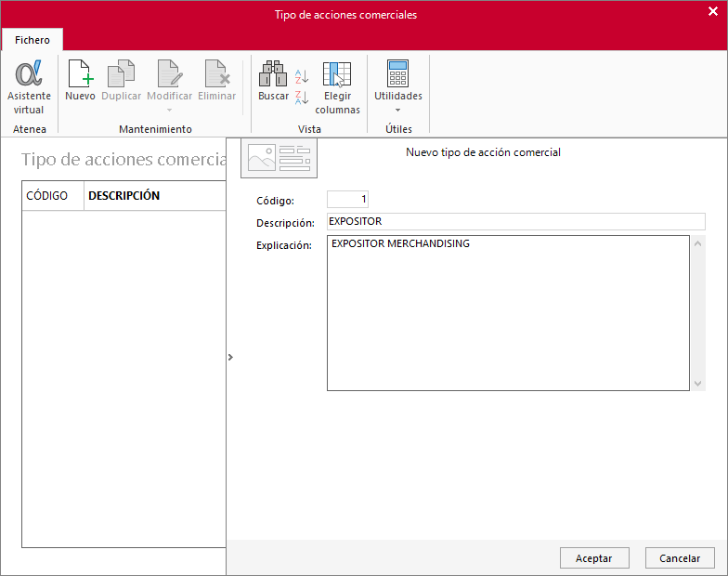Confirm with the Aceptar button
Viewport: 728px width, 576px height.
tap(594, 557)
